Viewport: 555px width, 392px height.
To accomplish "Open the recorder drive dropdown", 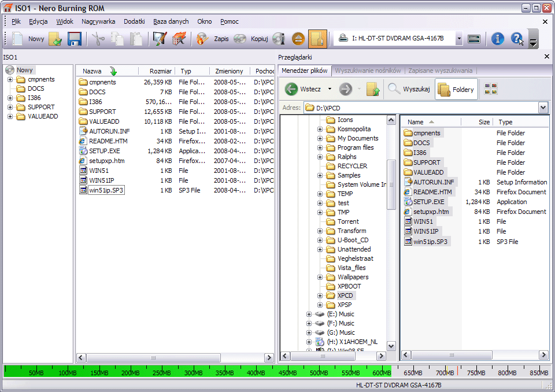I will [x=458, y=39].
